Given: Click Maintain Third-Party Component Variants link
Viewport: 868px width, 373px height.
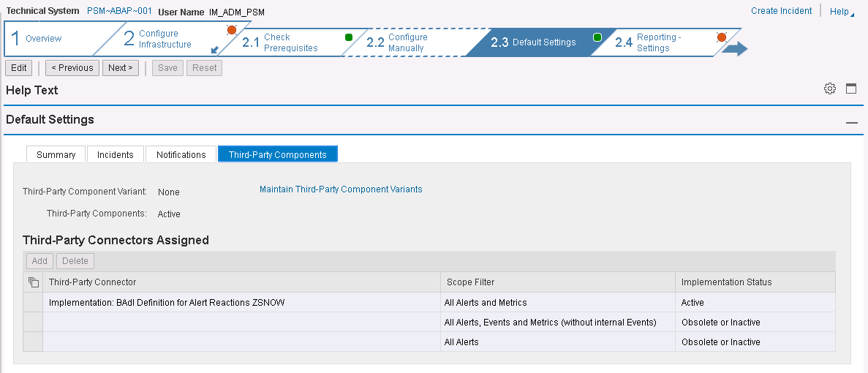Looking at the screenshot, I should (341, 189).
